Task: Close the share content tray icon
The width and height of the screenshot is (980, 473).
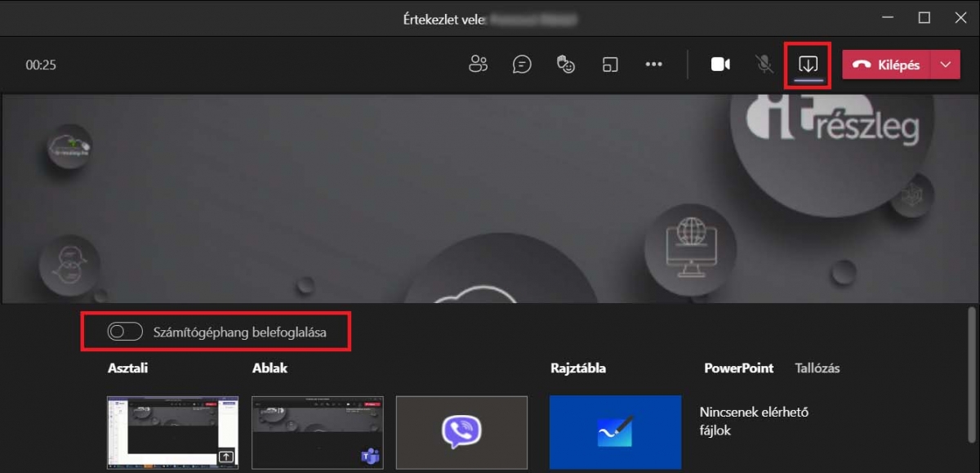Action: (808, 65)
